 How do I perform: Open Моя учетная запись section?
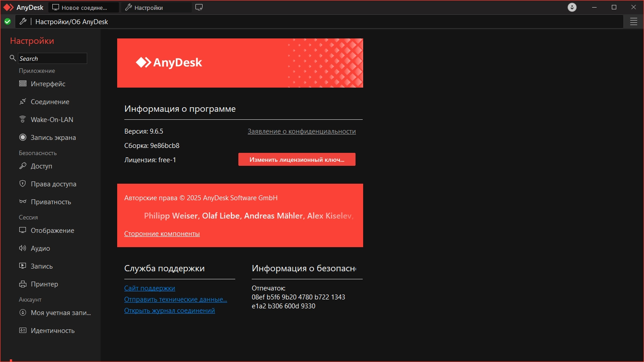click(x=61, y=313)
